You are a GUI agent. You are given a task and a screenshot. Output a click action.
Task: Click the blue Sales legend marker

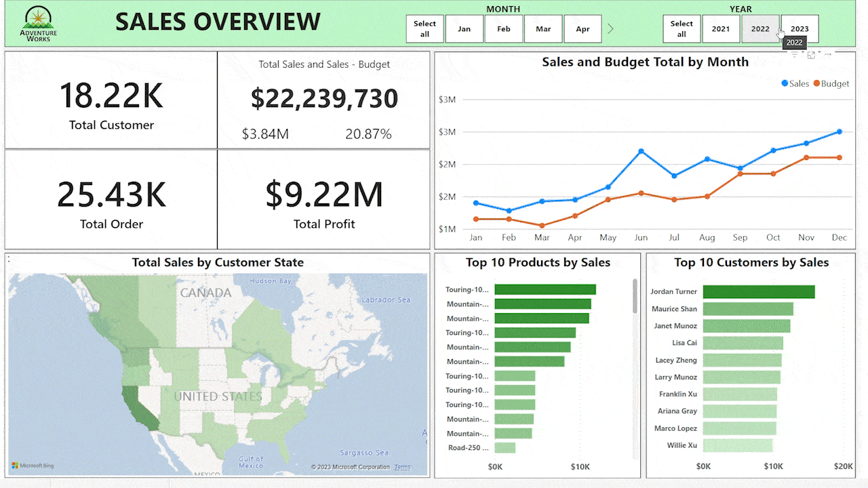tap(785, 83)
